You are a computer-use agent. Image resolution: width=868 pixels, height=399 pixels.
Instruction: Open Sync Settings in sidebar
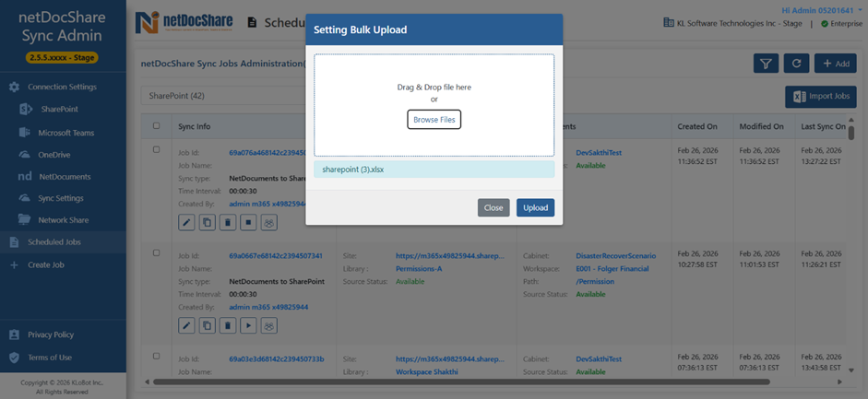coord(61,198)
